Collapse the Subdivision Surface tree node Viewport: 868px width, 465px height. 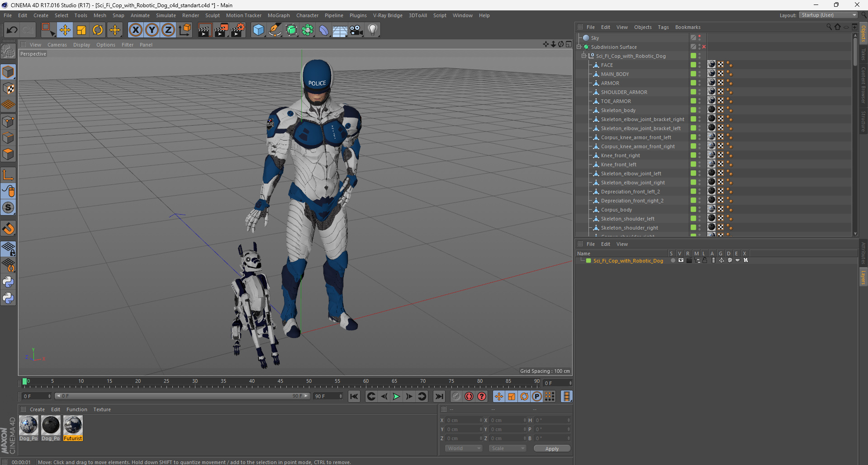coord(579,47)
